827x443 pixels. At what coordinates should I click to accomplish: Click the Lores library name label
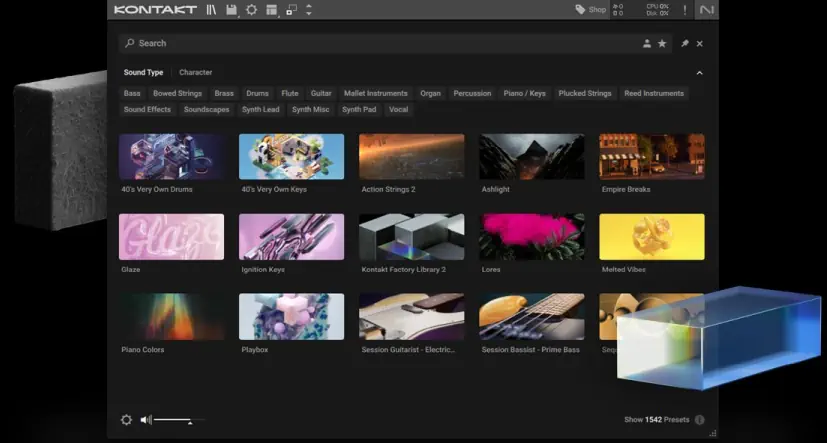click(491, 269)
